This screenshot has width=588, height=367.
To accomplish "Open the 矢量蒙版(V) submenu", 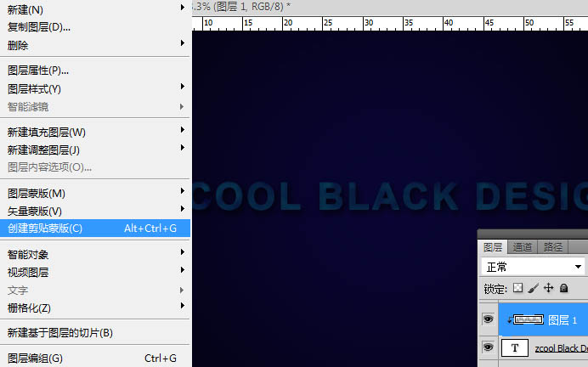I will 95,211.
